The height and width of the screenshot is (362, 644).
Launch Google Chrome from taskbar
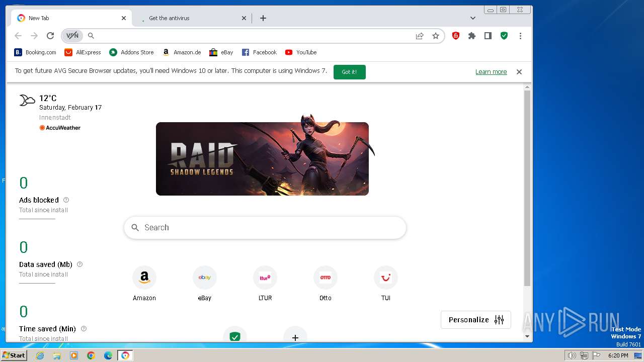[x=91, y=355]
